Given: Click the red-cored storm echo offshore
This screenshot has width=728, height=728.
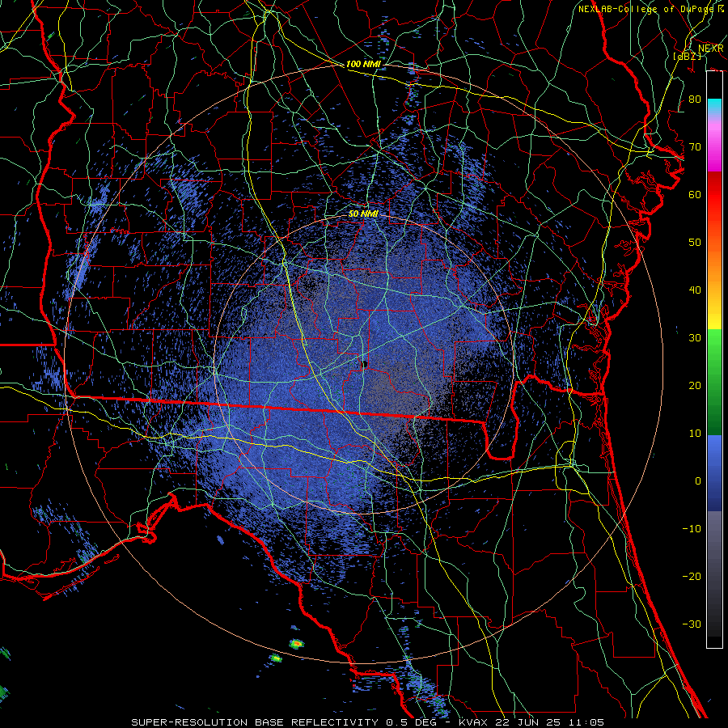Looking at the screenshot, I should (x=296, y=644).
